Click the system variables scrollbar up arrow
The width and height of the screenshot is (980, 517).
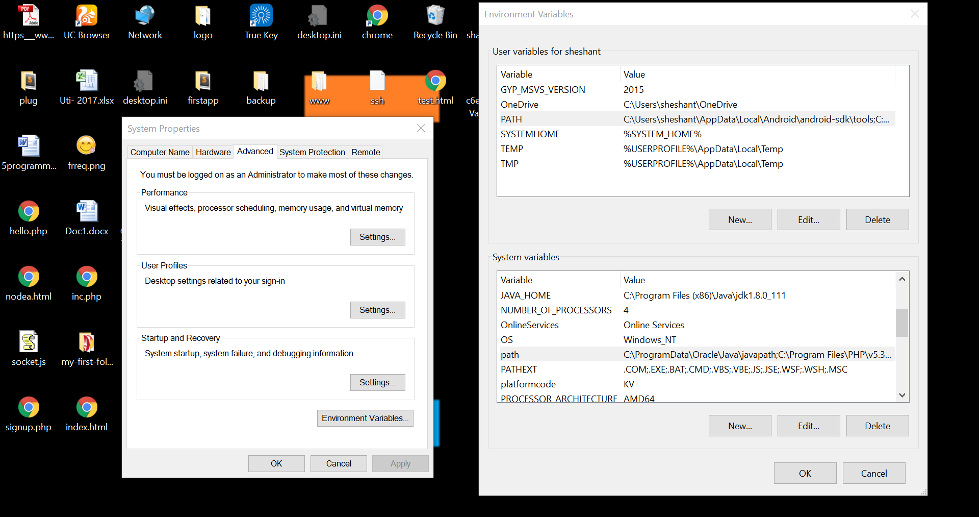pyautogui.click(x=902, y=279)
